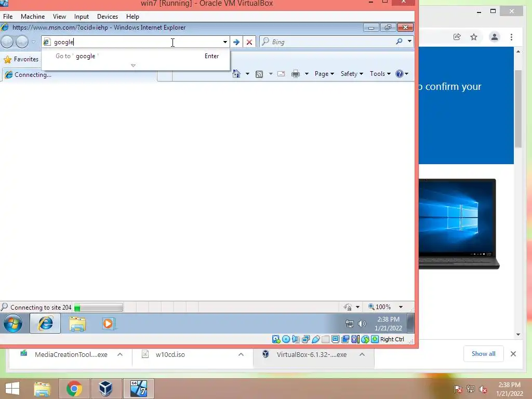
Task: Click the Bing search magnifier icon
Action: coord(400,42)
